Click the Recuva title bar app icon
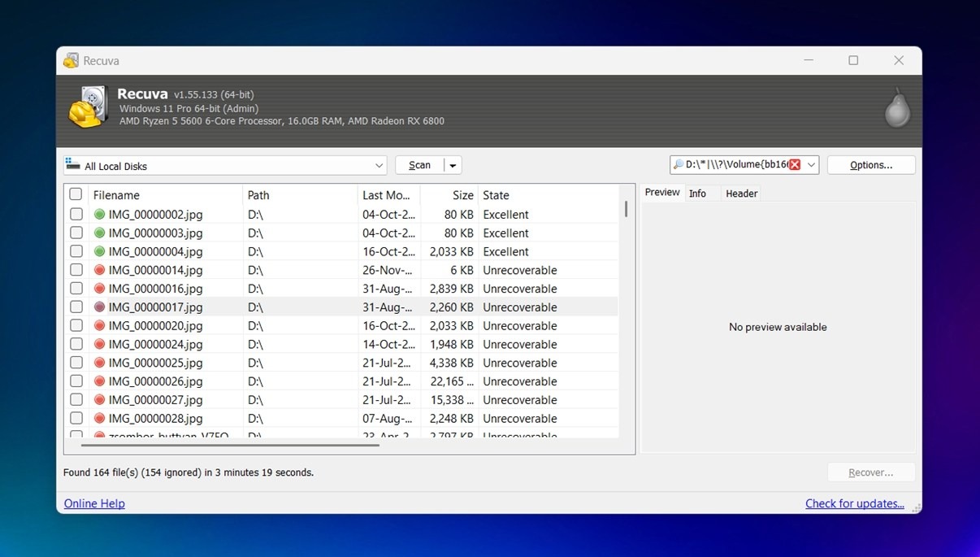Viewport: 980px width, 557px height. (x=71, y=60)
